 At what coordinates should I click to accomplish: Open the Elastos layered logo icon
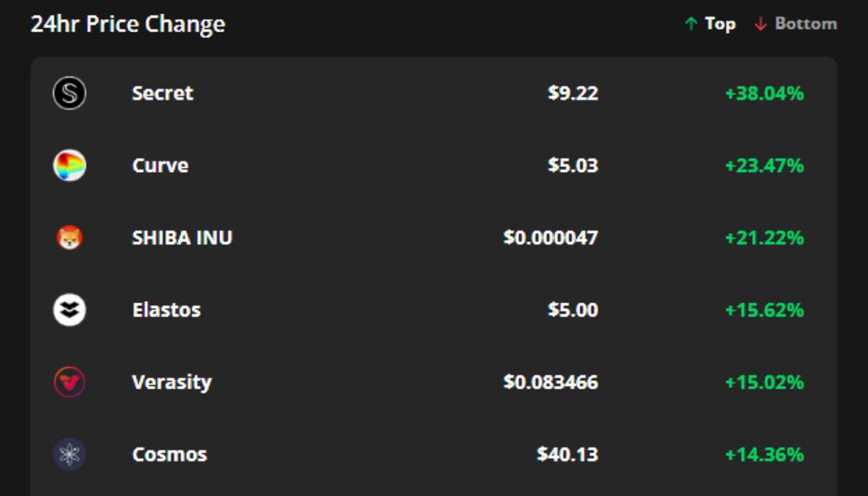coord(70,309)
